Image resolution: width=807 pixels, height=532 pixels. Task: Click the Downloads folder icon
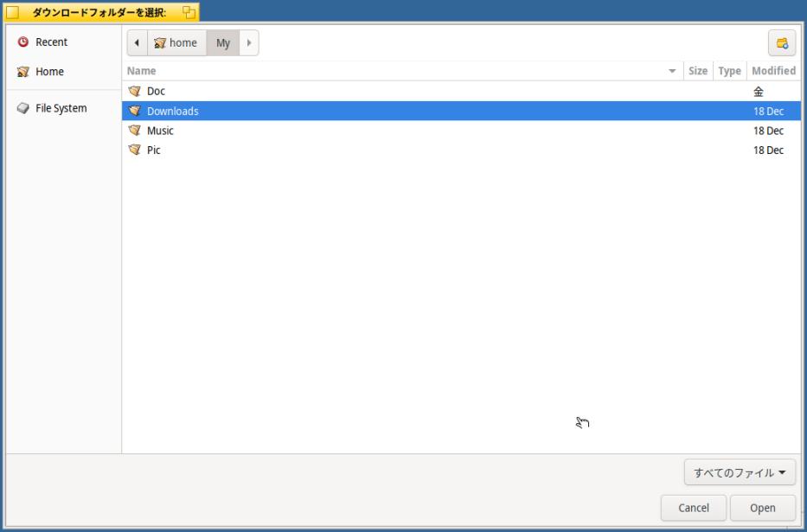[x=134, y=111]
